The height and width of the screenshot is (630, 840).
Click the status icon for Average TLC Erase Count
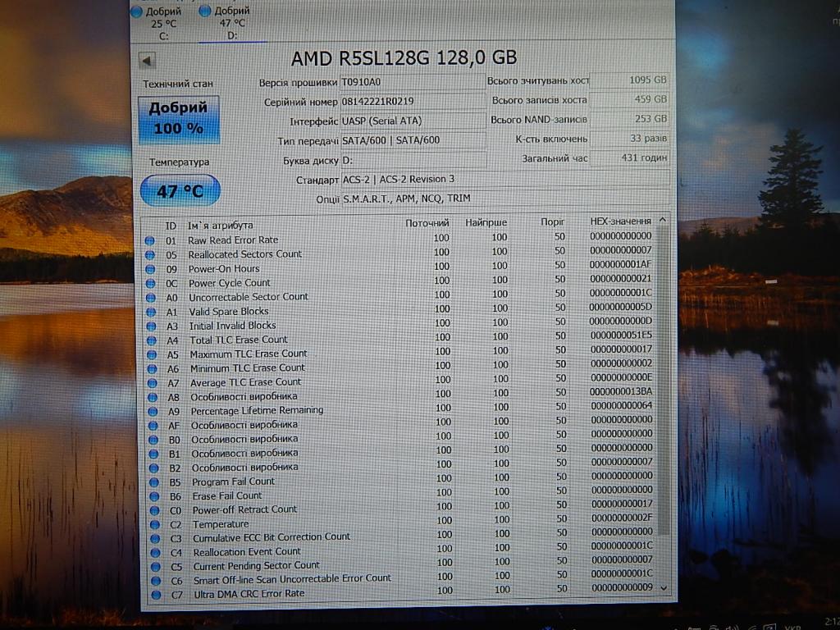152,383
